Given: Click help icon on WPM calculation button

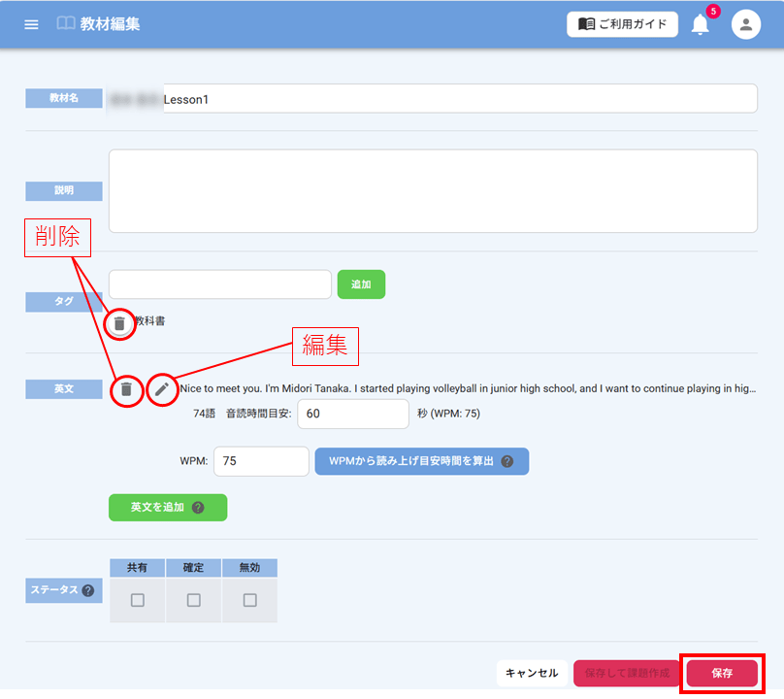Looking at the screenshot, I should coord(506,461).
